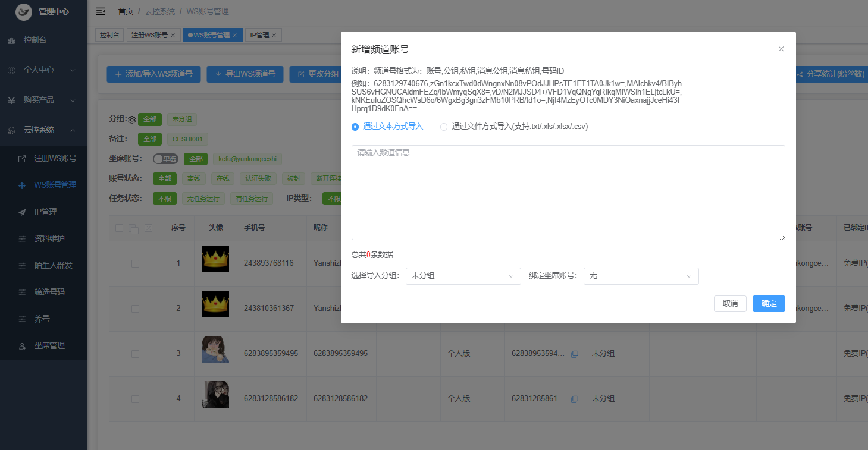The image size is (868, 450).
Task: Close the 注册WS账号 tab
Action: [173, 35]
